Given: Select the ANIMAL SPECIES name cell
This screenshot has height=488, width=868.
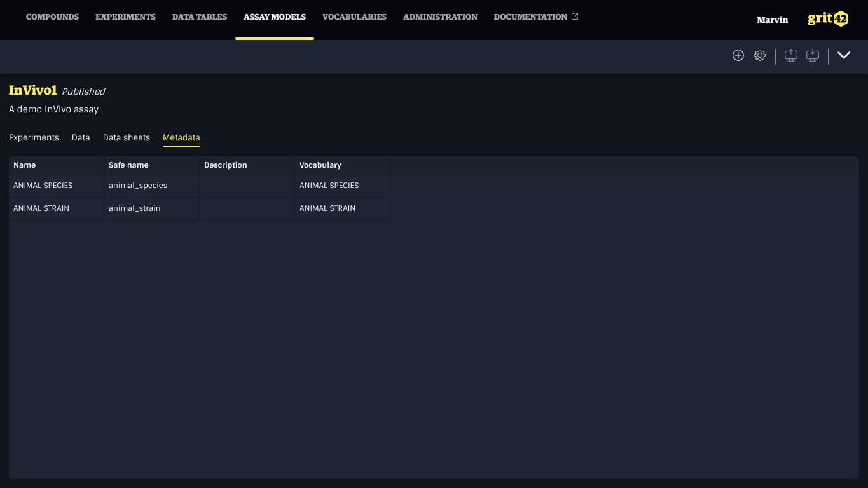Looking at the screenshot, I should point(57,186).
